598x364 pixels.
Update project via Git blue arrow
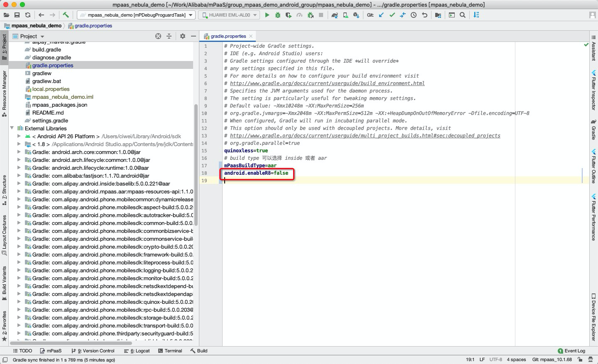381,15
